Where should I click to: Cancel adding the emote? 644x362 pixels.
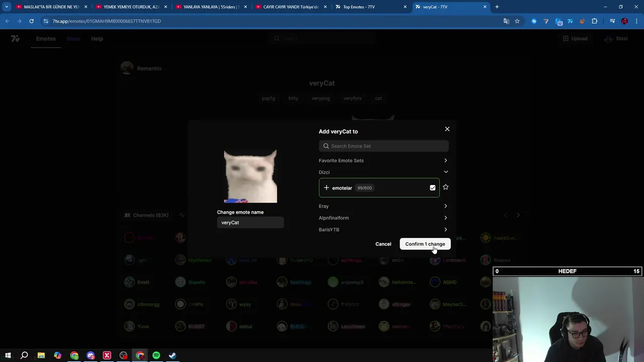(383, 244)
